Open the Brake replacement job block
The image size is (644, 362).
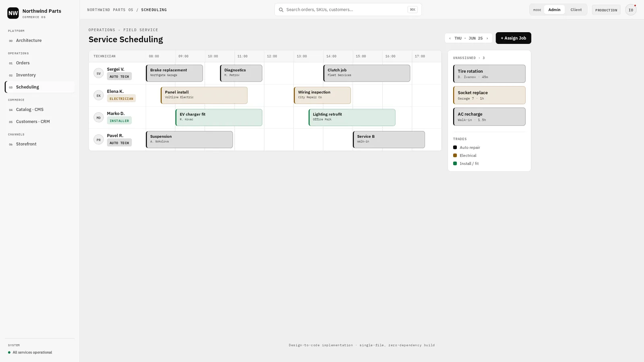(x=174, y=73)
